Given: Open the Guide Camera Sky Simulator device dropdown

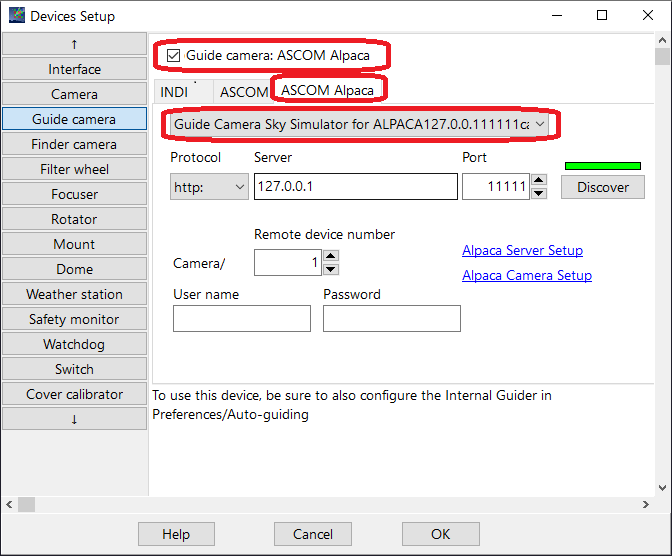Looking at the screenshot, I should (x=359, y=123).
